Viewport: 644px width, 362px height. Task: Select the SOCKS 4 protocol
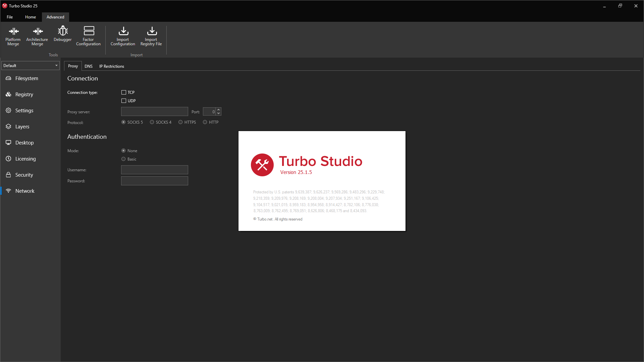click(152, 122)
